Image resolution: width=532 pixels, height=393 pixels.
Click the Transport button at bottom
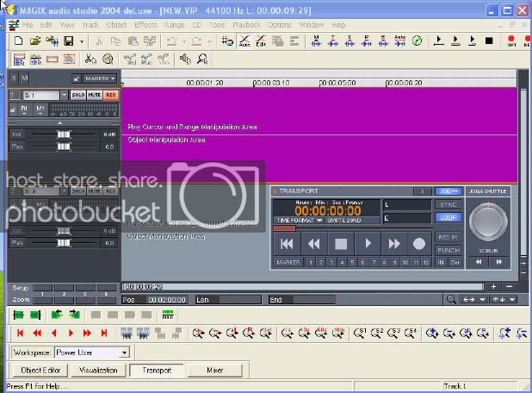(x=157, y=370)
